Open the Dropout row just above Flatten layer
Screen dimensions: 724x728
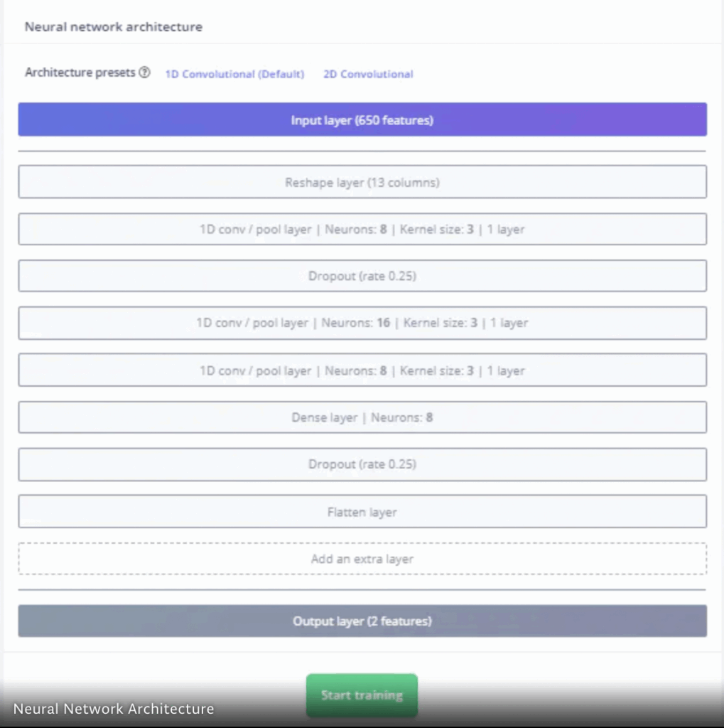point(362,464)
